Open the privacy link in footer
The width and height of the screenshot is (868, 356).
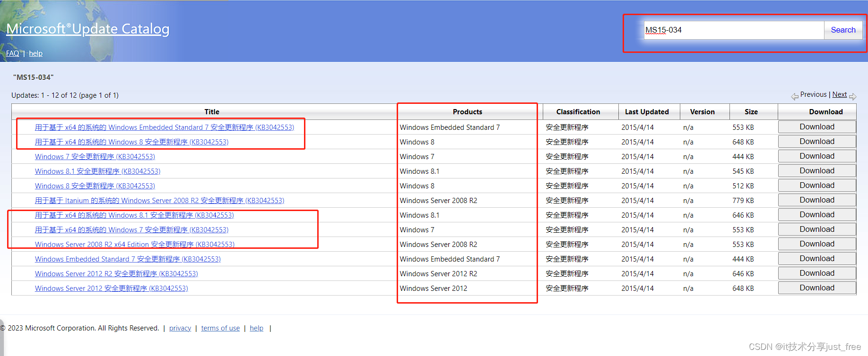[x=180, y=328]
